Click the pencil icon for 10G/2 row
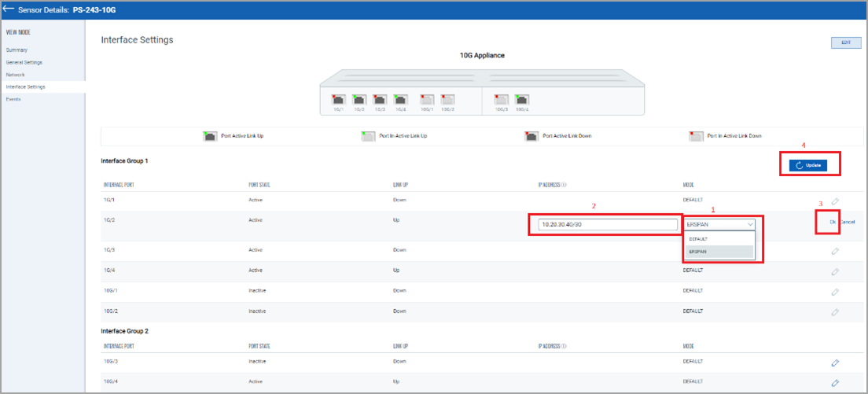 point(835,312)
